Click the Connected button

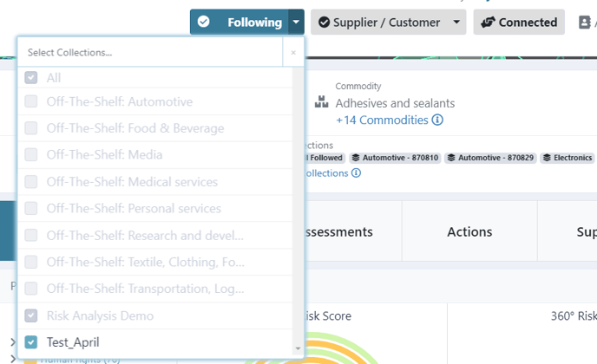[519, 22]
